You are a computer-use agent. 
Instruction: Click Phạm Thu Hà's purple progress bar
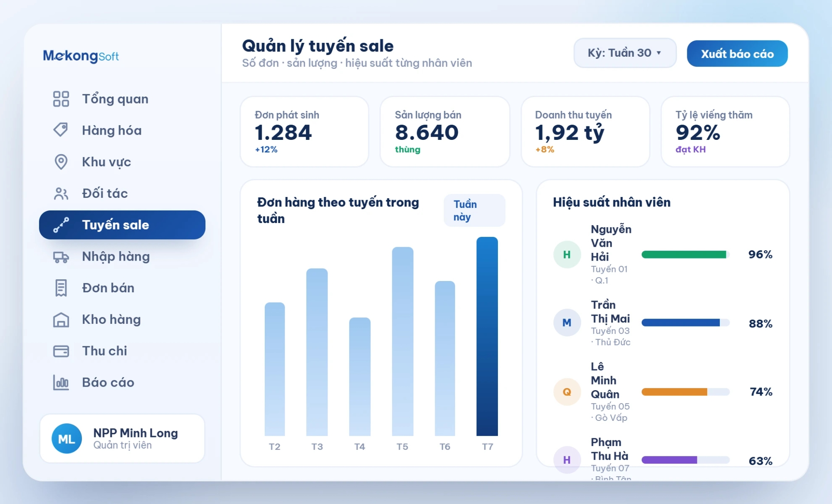tap(686, 460)
